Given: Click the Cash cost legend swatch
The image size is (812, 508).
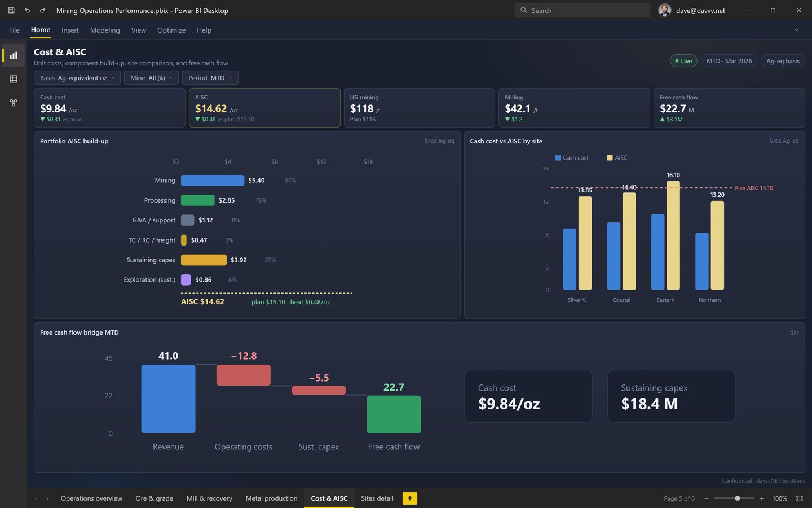Looking at the screenshot, I should [x=558, y=158].
